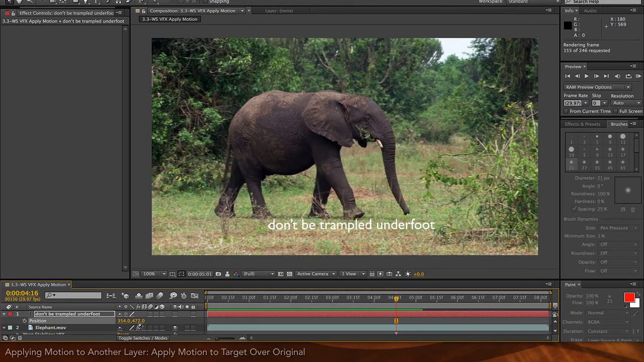Click the timeline layer search field

[x=73, y=296]
